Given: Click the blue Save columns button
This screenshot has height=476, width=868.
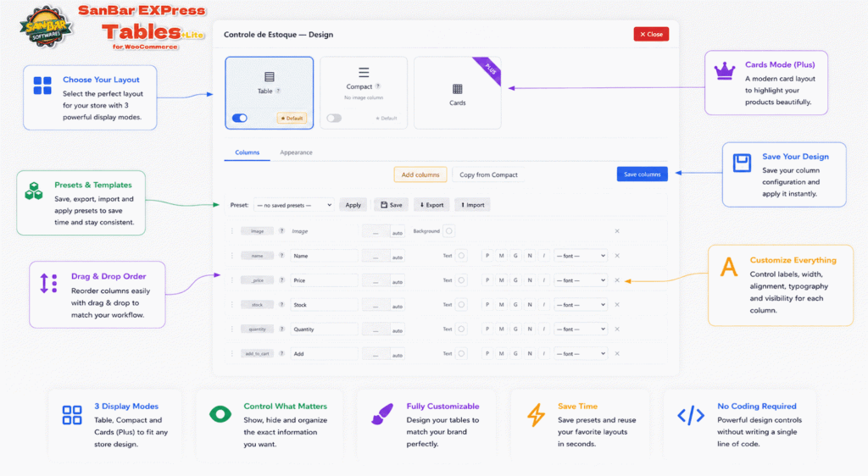Looking at the screenshot, I should tap(643, 174).
